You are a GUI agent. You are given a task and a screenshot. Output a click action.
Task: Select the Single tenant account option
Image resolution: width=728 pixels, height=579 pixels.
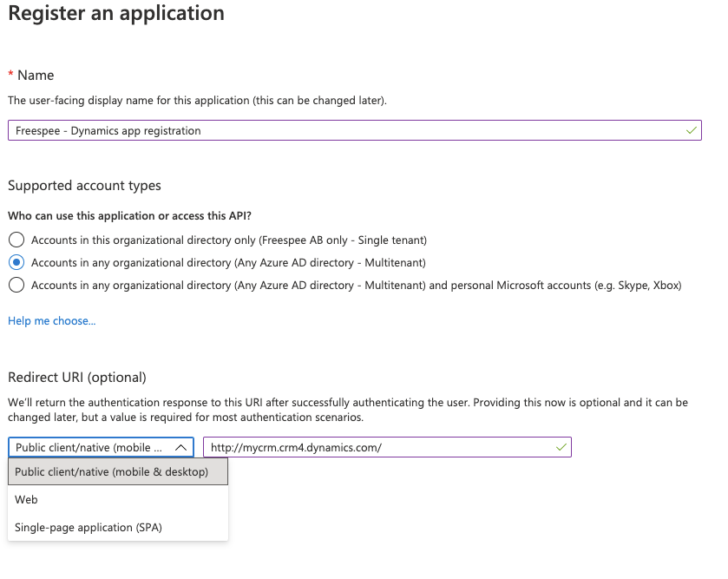point(16,240)
